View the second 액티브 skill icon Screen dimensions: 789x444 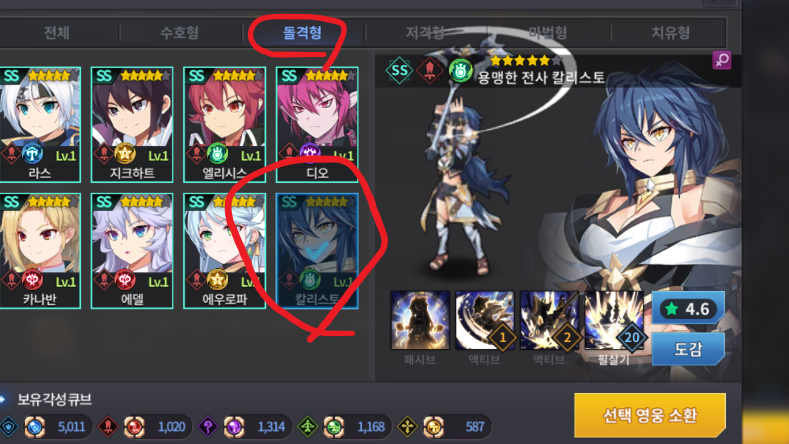(549, 320)
